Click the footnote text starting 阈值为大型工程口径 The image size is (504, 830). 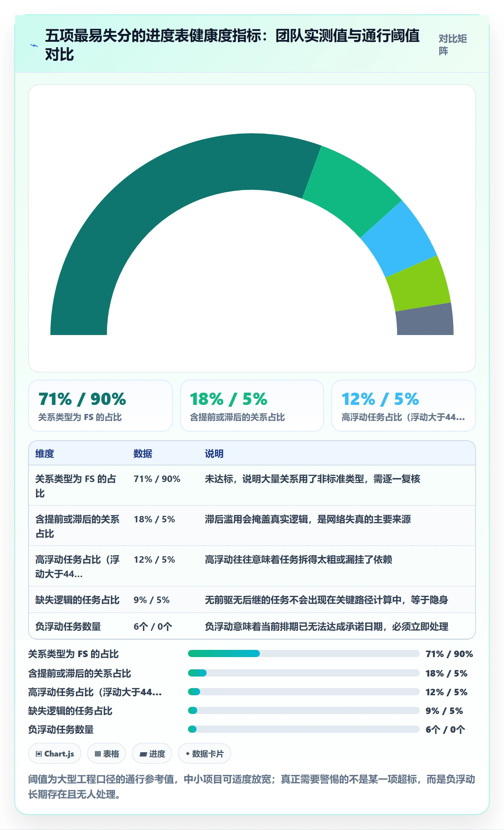point(252,786)
